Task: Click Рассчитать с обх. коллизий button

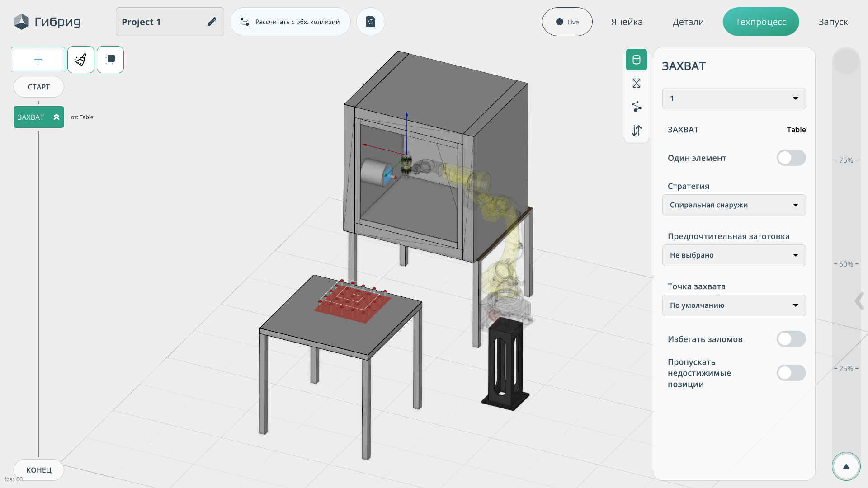Action: 290,22
